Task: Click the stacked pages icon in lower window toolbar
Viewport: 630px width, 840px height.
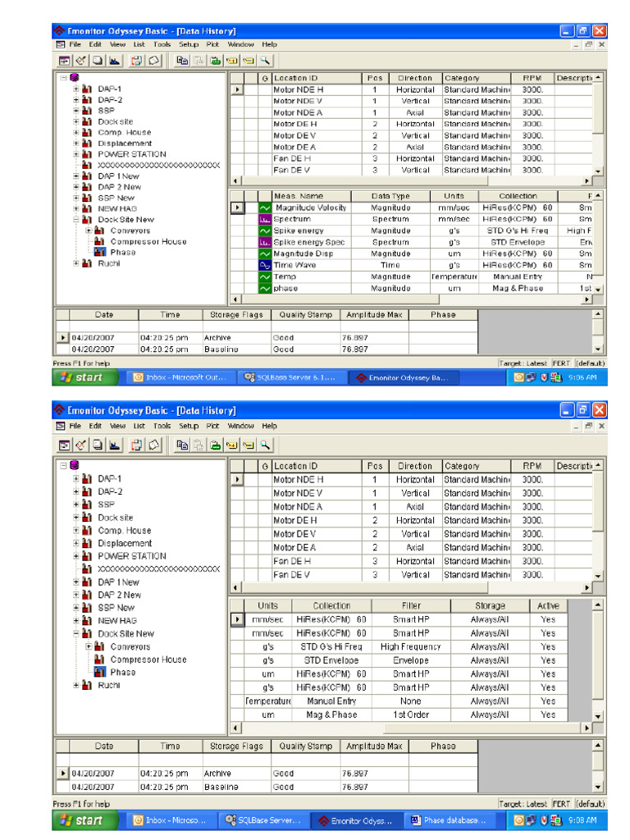Action: pos(98,445)
